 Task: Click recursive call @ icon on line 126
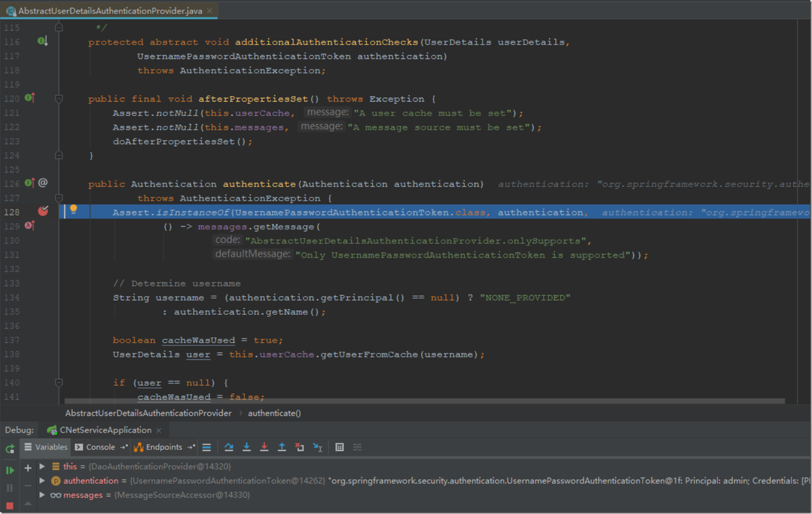pyautogui.click(x=43, y=183)
